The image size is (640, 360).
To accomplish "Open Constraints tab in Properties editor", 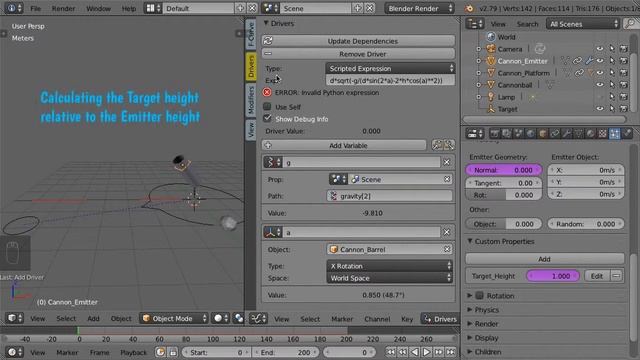I will tap(554, 133).
